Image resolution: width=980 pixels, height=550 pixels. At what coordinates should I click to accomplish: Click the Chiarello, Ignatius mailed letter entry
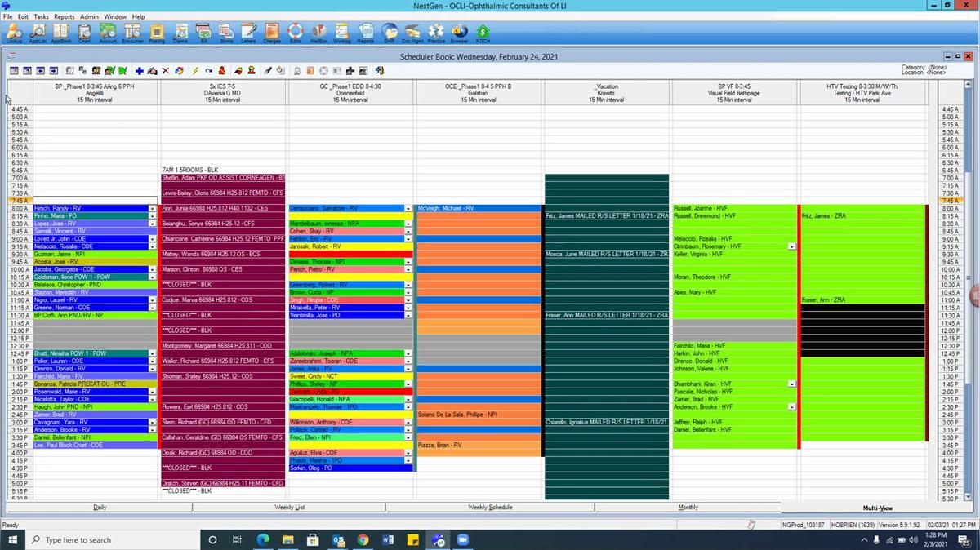point(606,421)
